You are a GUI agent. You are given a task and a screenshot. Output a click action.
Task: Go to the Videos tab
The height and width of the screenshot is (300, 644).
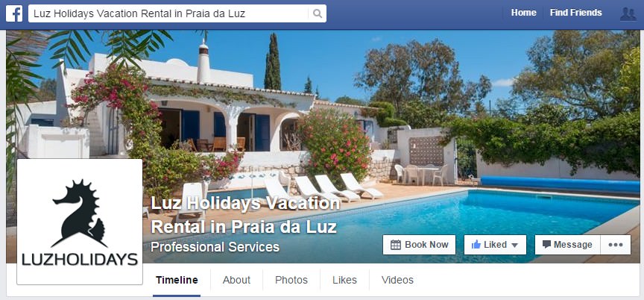[x=397, y=281]
